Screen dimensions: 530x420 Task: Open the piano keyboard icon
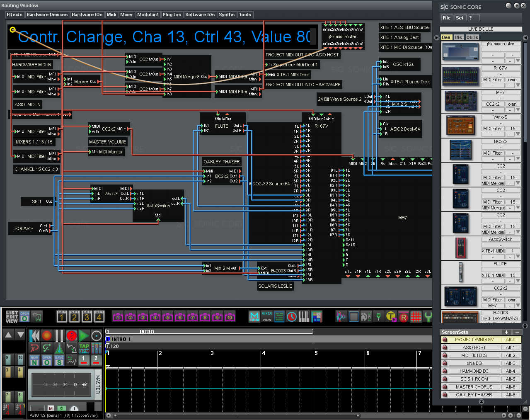tap(304, 317)
